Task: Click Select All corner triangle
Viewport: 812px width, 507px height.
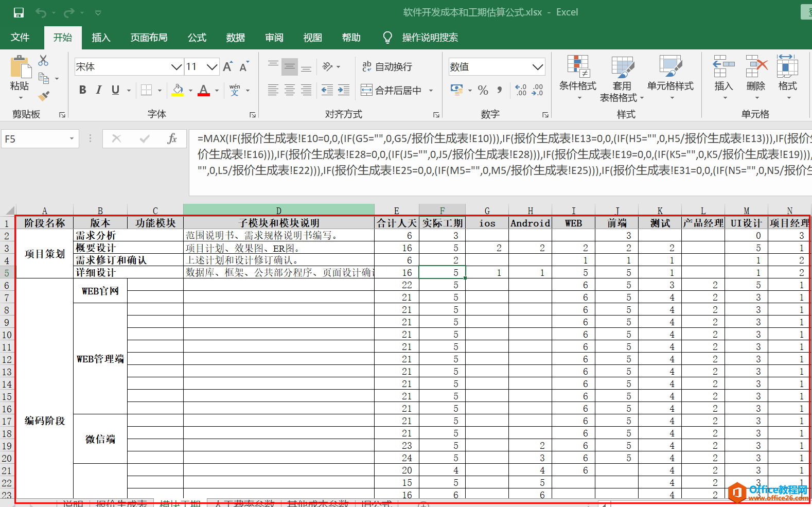Action: point(10,210)
